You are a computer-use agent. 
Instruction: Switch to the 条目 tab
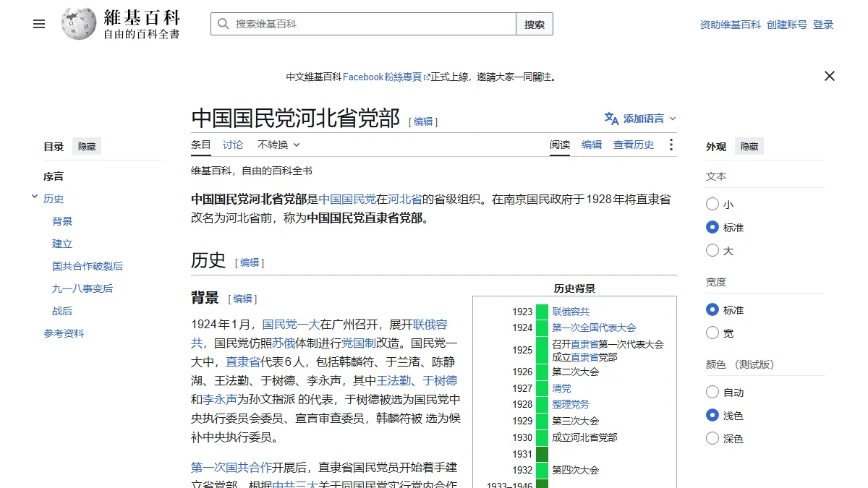tap(201, 145)
